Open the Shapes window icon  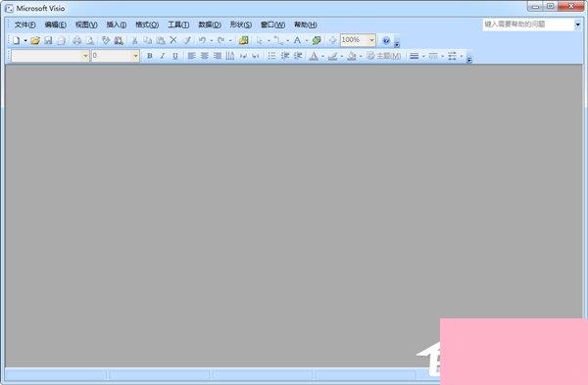(x=244, y=40)
